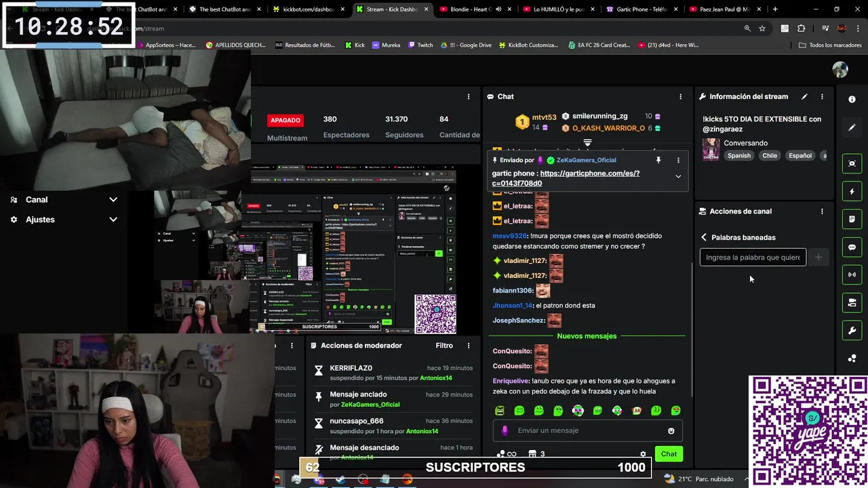
Task: Switch to the Multistream tab
Action: click(287, 138)
